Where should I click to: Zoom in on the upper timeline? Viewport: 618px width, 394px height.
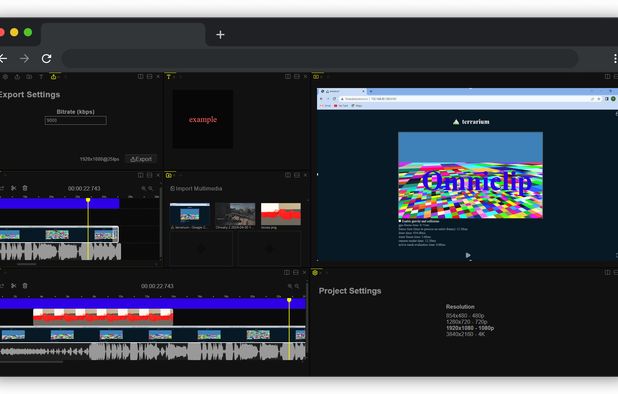(143, 189)
